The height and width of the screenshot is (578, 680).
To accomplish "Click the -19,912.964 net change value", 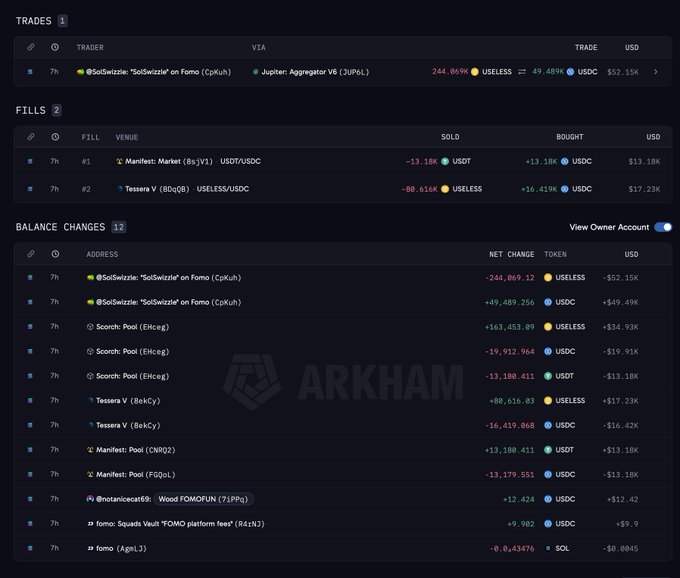I will pyautogui.click(x=510, y=351).
